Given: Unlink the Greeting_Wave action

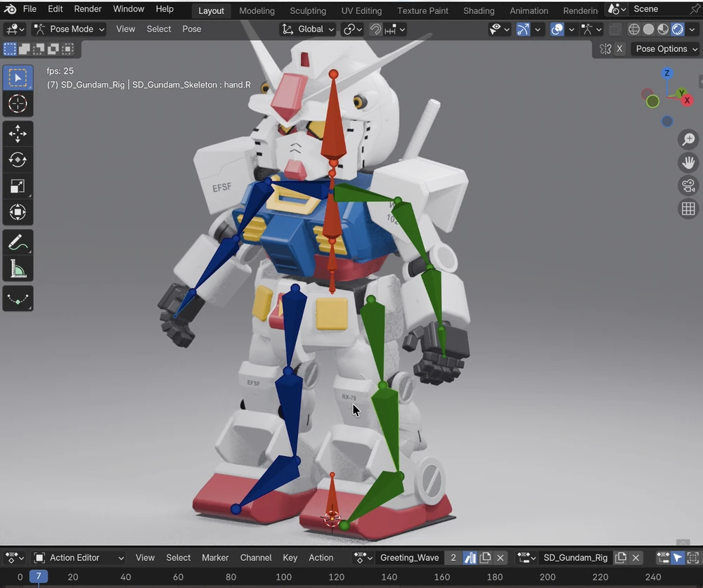Looking at the screenshot, I should tap(501, 558).
